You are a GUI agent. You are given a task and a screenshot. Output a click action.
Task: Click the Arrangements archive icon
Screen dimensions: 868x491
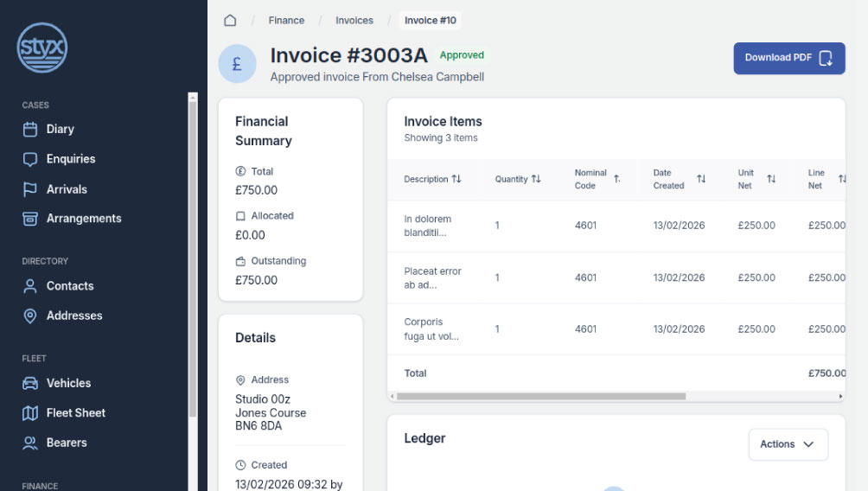coord(30,219)
